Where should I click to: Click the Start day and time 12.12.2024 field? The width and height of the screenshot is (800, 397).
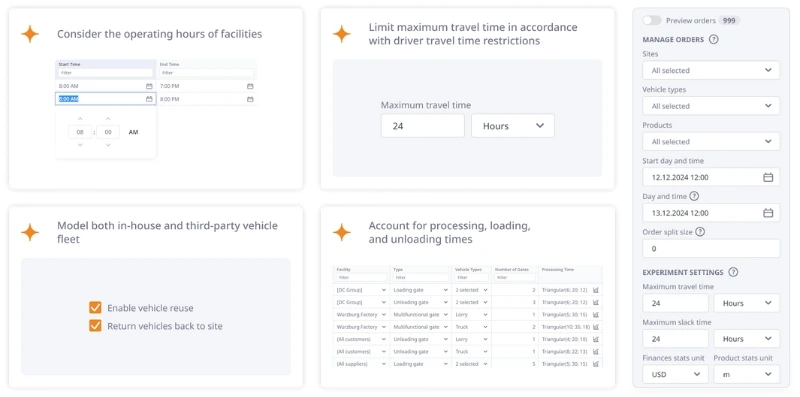tap(711, 178)
